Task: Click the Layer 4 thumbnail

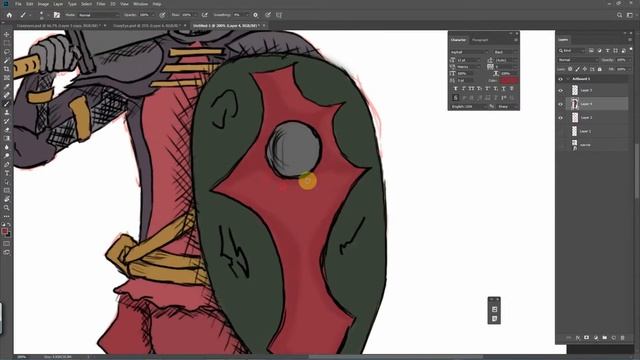Action: point(575,104)
